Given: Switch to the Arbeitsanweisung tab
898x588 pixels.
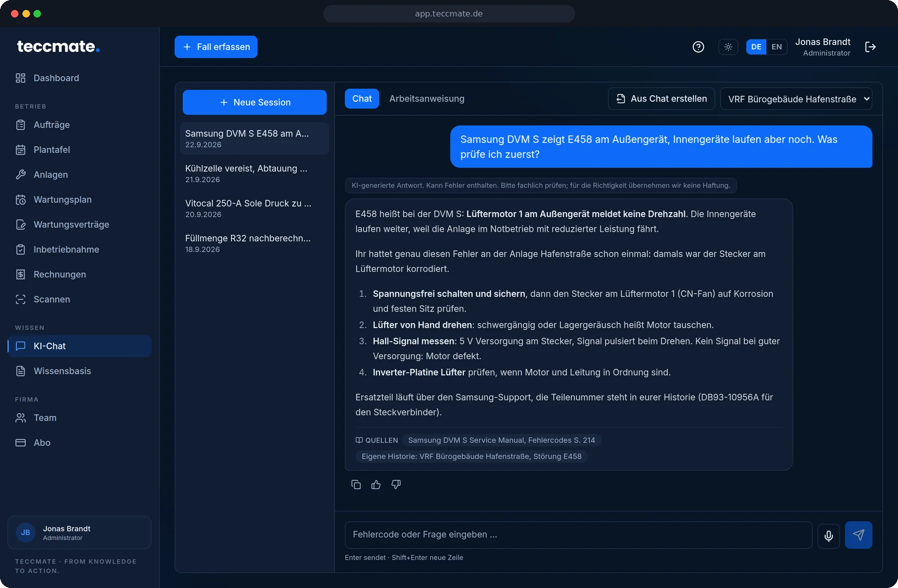Looking at the screenshot, I should tap(427, 99).
